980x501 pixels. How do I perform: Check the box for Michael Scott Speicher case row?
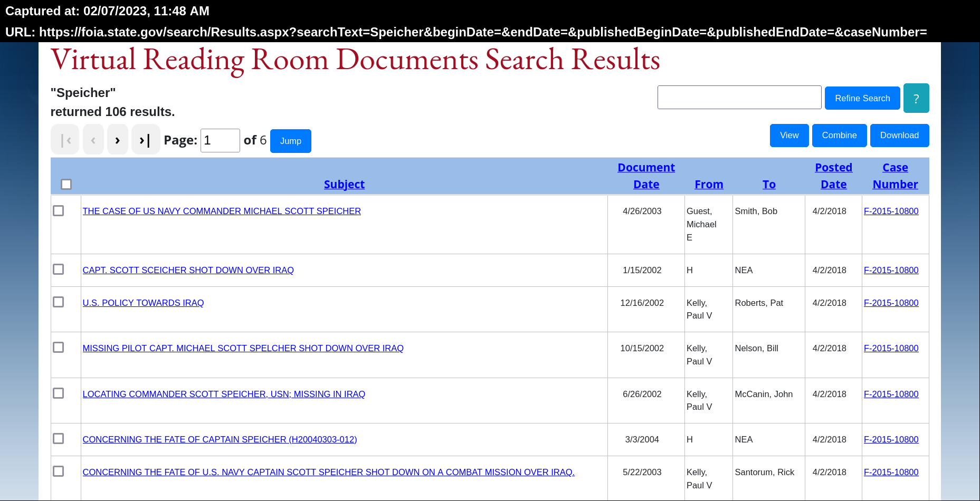pos(59,210)
